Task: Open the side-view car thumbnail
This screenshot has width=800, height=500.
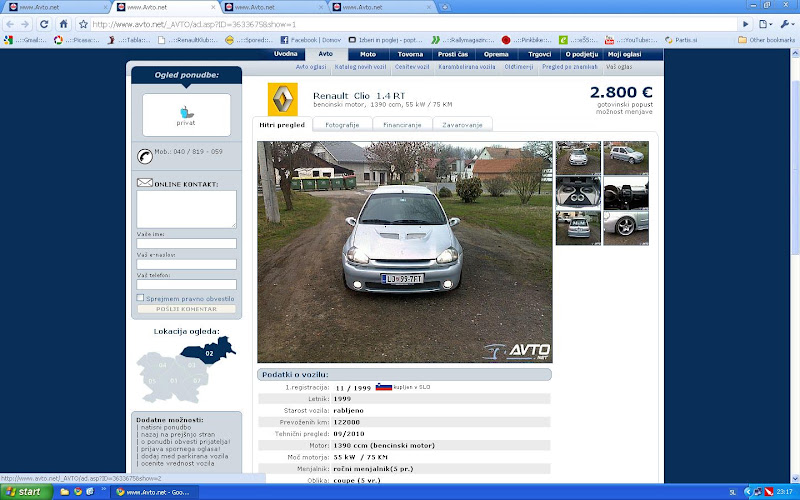Action: (626, 158)
